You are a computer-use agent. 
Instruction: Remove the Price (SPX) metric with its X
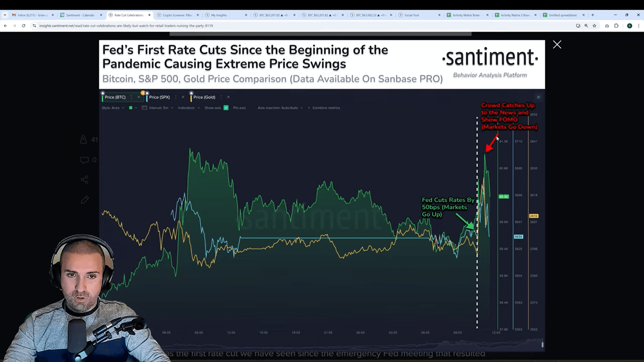183,97
